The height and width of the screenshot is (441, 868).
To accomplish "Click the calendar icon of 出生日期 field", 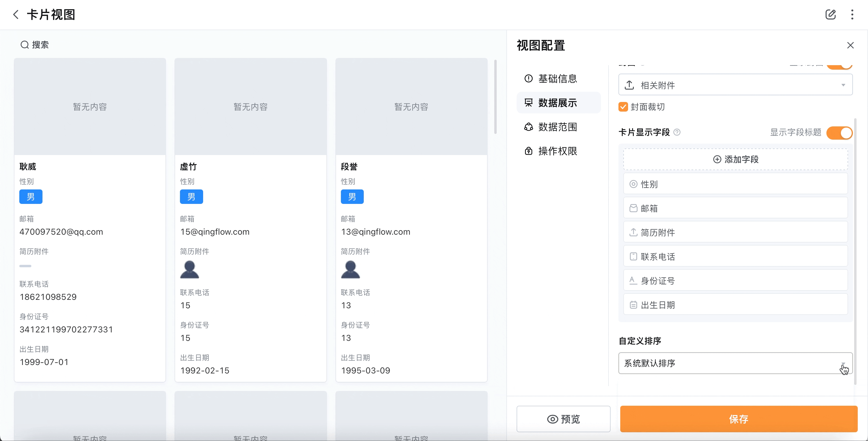I will click(633, 305).
